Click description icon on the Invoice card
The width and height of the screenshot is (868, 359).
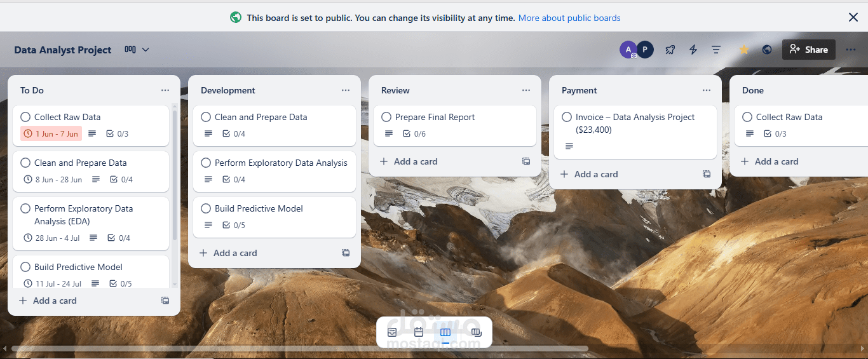point(569,146)
